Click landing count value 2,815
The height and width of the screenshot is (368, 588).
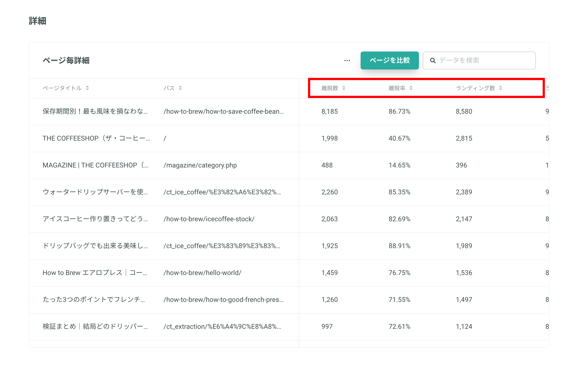[464, 138]
